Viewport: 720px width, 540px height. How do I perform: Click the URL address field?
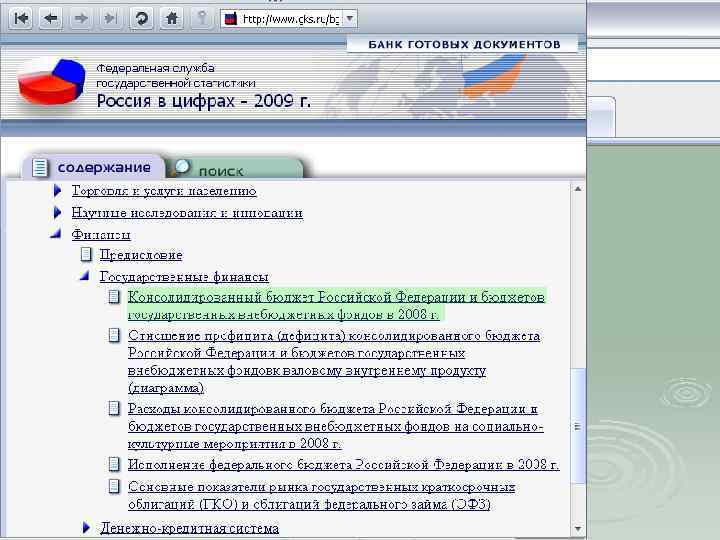(x=291, y=19)
